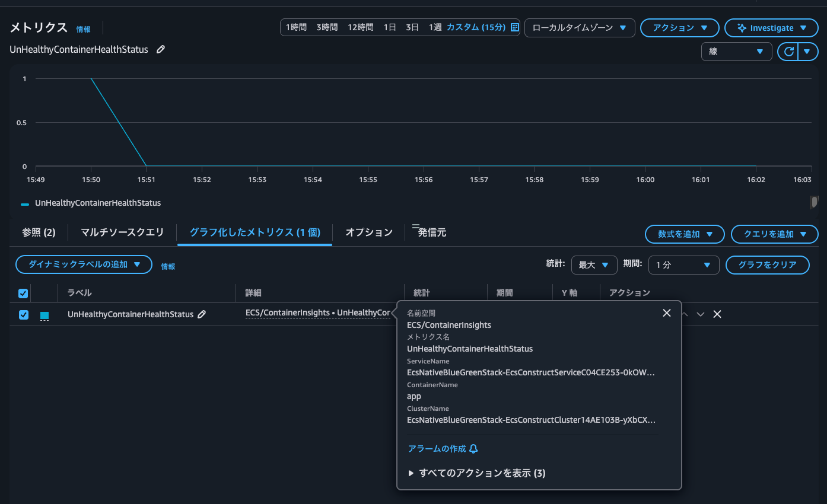This screenshot has height=504, width=827.
Task: Move metric row down with chevron icon
Action: coord(701,314)
